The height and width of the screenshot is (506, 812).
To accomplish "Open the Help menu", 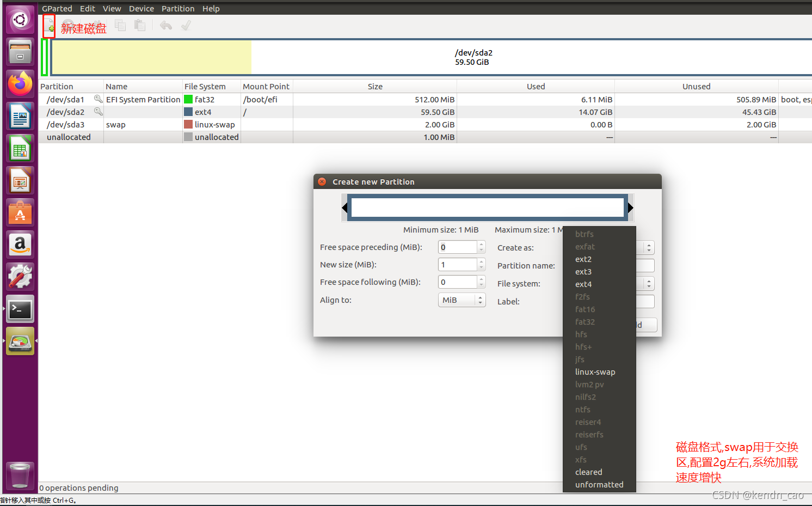I will tap(211, 9).
